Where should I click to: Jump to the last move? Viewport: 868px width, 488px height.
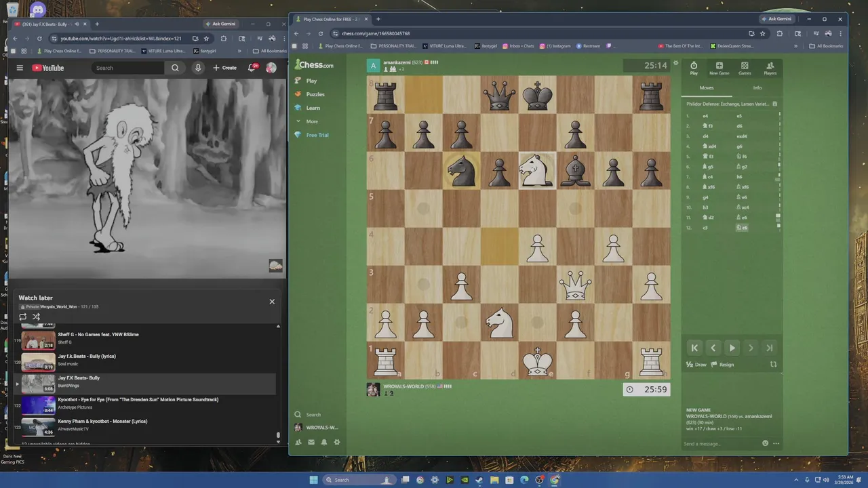pyautogui.click(x=769, y=348)
